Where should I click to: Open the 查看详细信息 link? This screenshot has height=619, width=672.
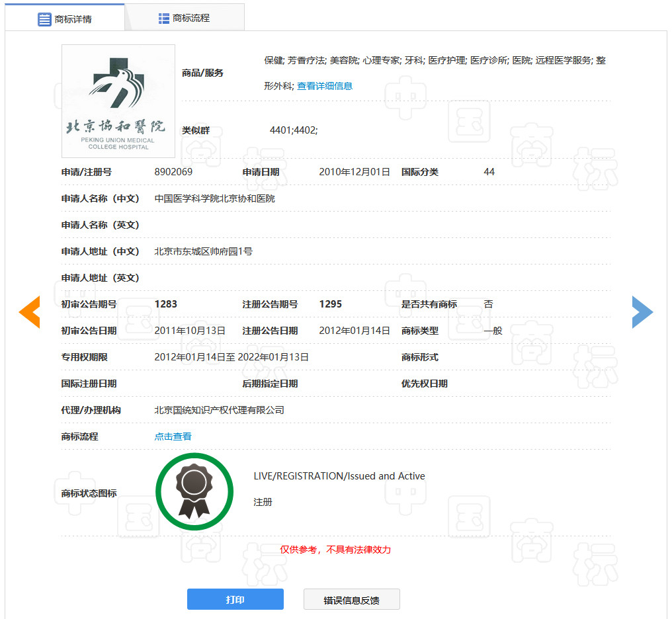point(325,86)
